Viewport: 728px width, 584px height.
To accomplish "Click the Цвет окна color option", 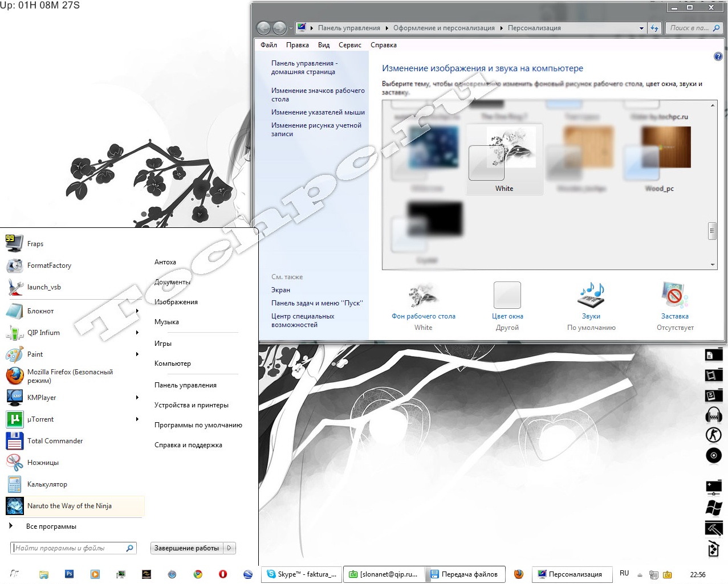I will 507,295.
